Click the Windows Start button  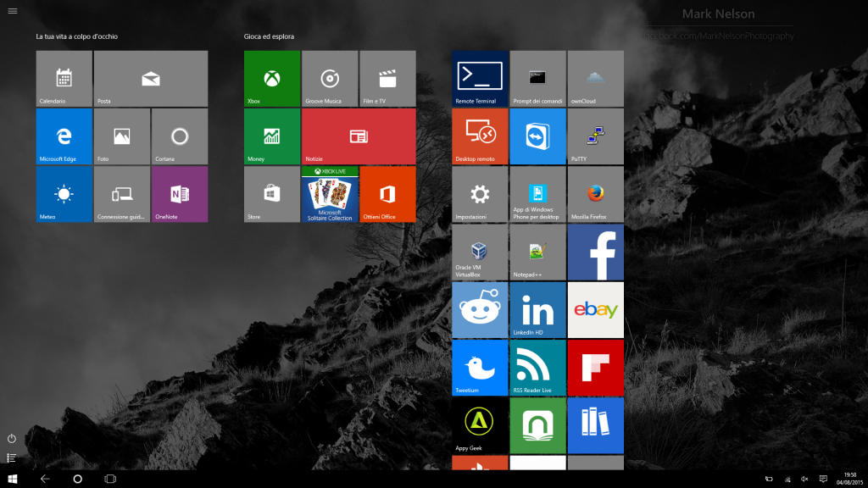tap(12, 480)
